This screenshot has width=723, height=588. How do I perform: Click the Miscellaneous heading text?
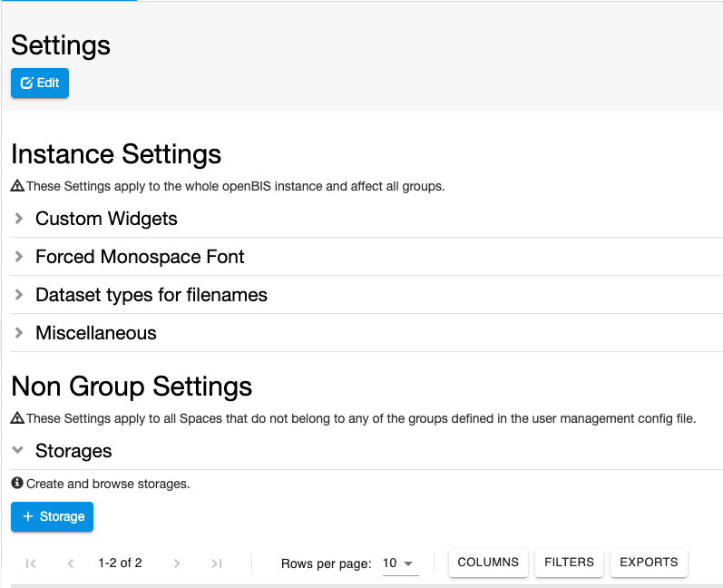pos(96,333)
